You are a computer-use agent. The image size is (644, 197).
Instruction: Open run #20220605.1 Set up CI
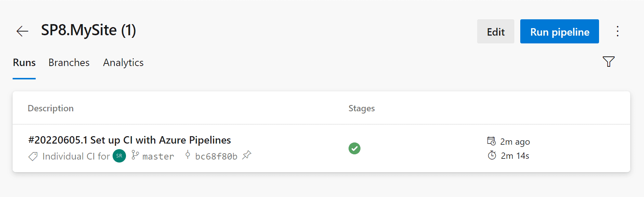(x=130, y=140)
